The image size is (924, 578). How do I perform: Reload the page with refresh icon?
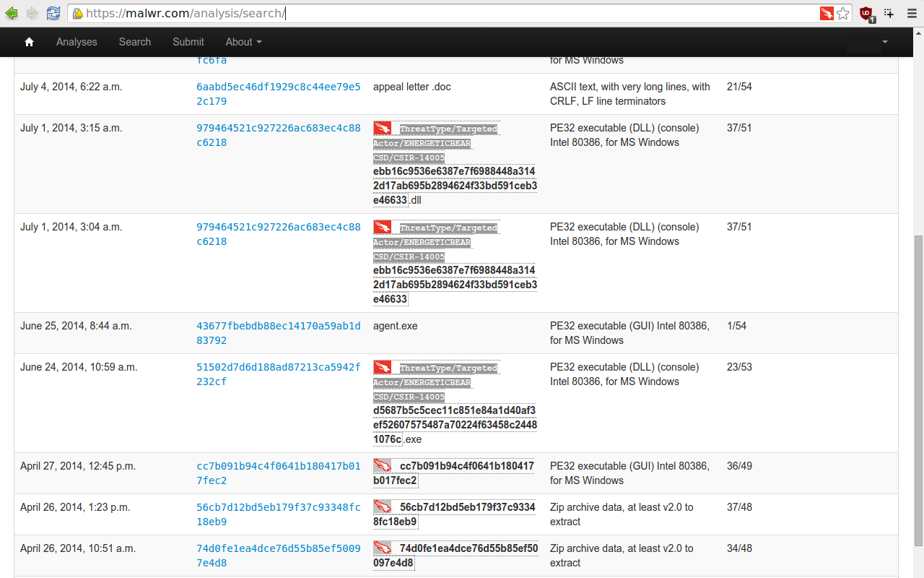click(53, 13)
